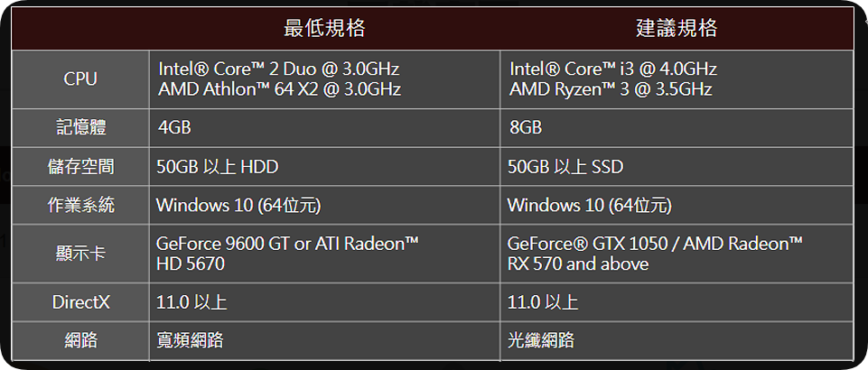Select the CPU row label
This screenshot has width=868, height=370.
click(80, 79)
